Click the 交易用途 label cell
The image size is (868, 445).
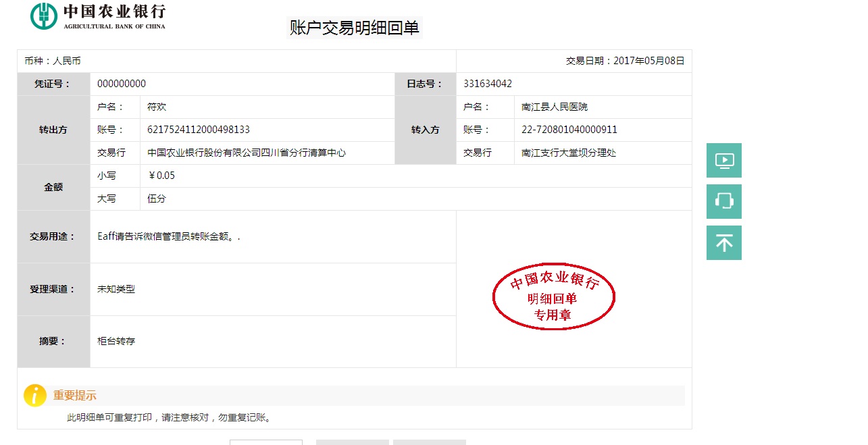point(53,236)
